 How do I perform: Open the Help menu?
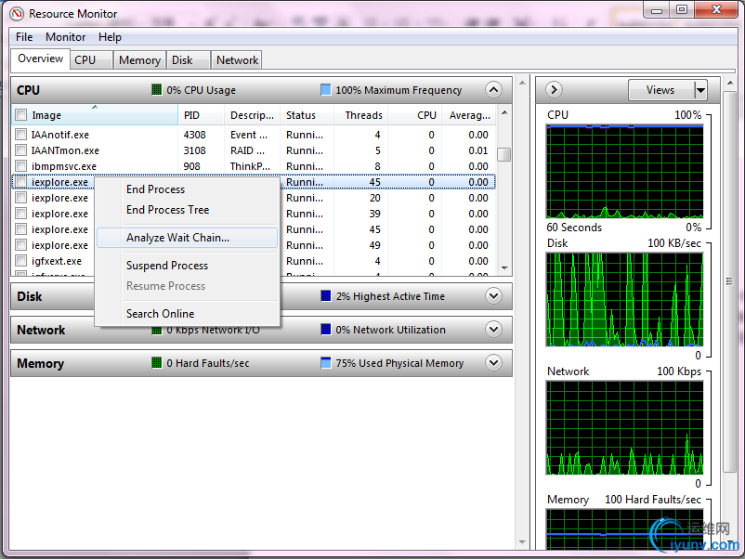point(110,37)
